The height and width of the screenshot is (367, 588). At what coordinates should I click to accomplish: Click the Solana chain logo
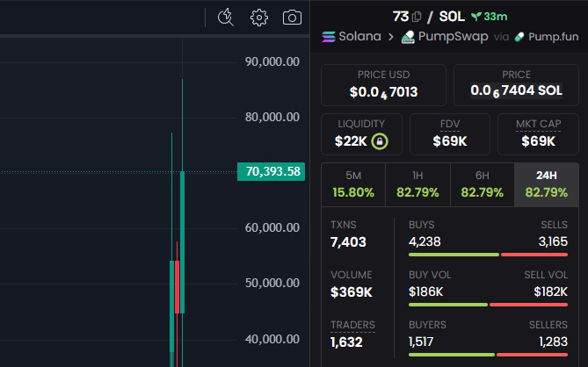tap(329, 37)
